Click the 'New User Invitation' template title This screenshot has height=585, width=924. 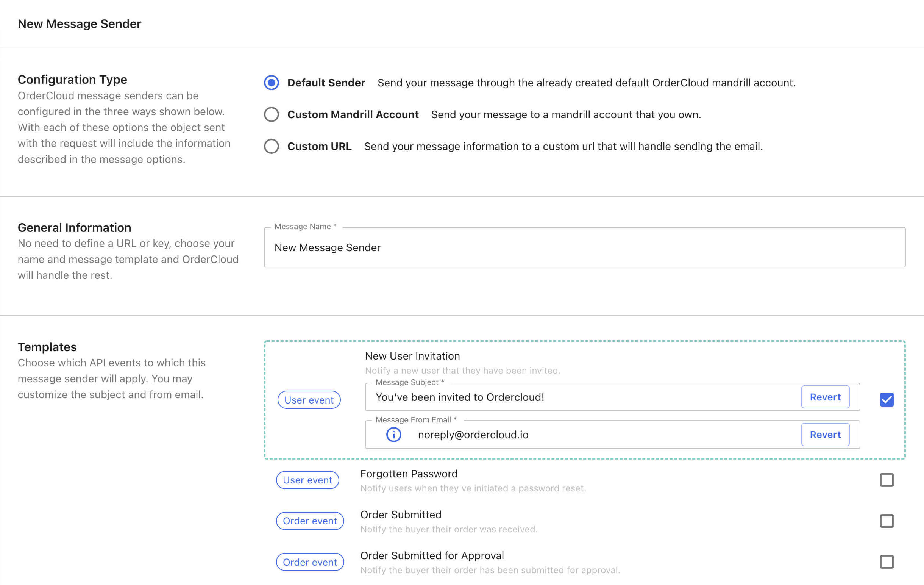412,356
